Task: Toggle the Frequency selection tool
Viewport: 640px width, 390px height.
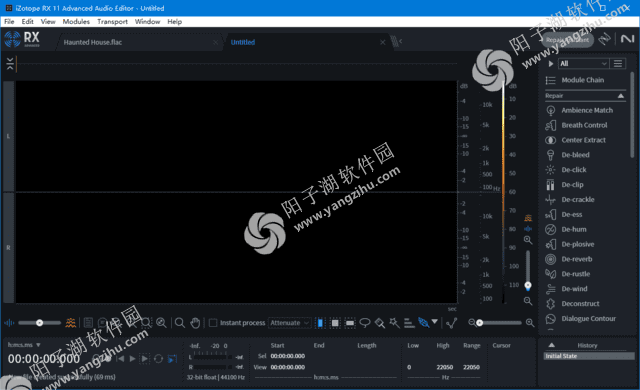Action: 350,323
